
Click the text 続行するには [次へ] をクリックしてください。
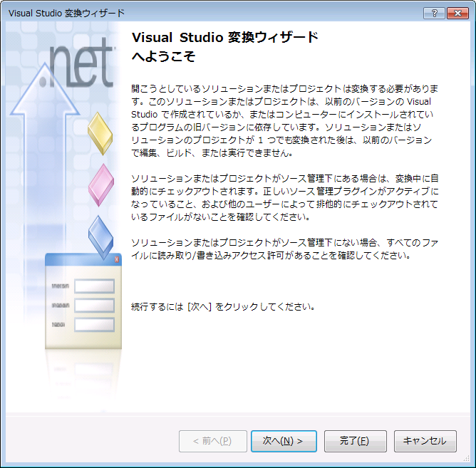click(x=223, y=306)
